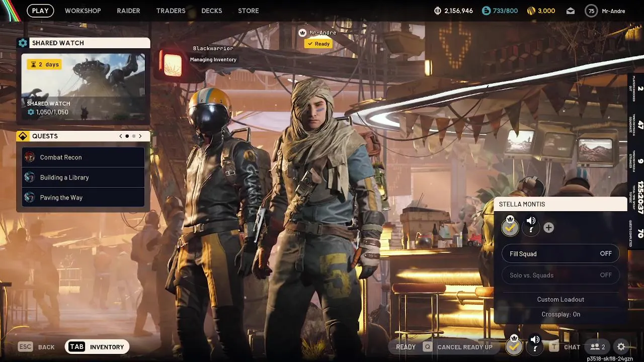Image resolution: width=644 pixels, height=362 pixels.
Task: Open the RAIDER tab
Action: (x=128, y=11)
